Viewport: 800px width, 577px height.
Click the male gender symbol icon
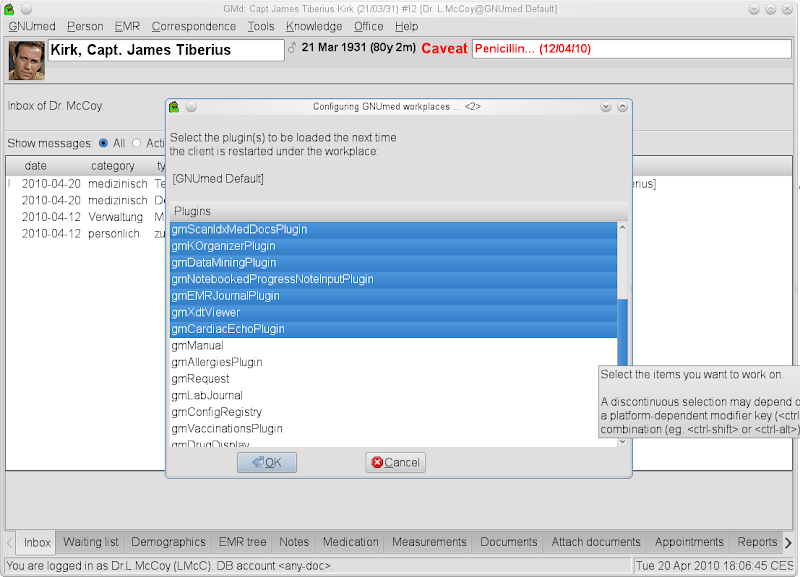(x=292, y=48)
